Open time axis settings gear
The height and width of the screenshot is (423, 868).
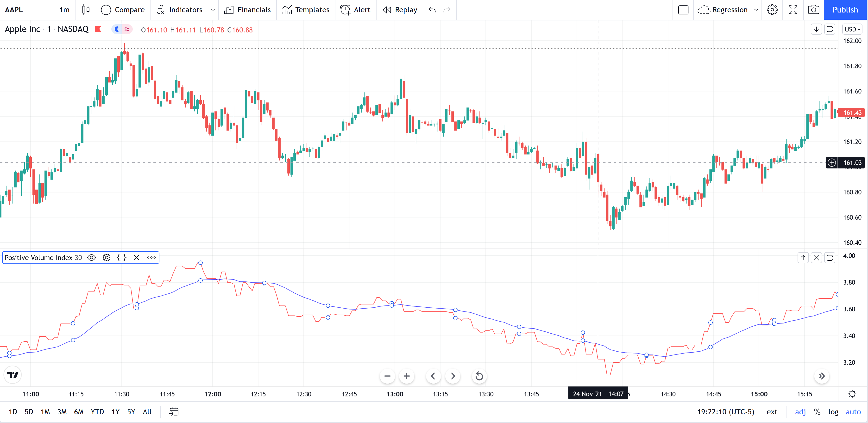click(x=852, y=394)
